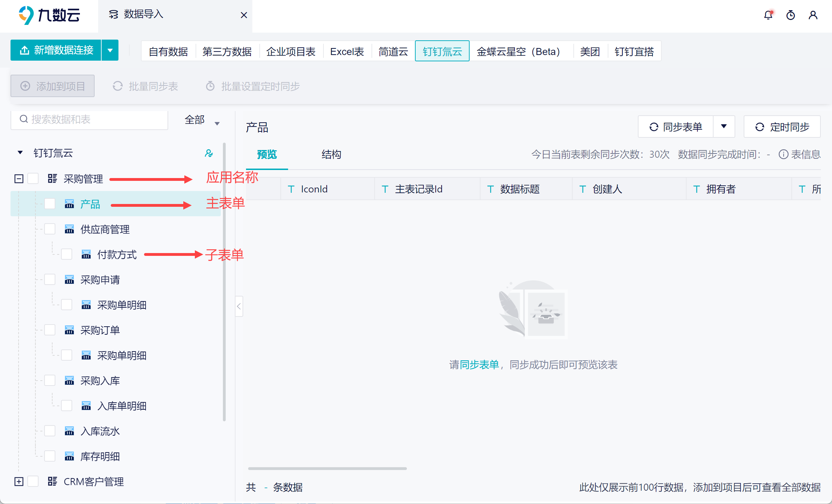The image size is (832, 504).
Task: Select the Excel表 data source tab
Action: point(347,52)
